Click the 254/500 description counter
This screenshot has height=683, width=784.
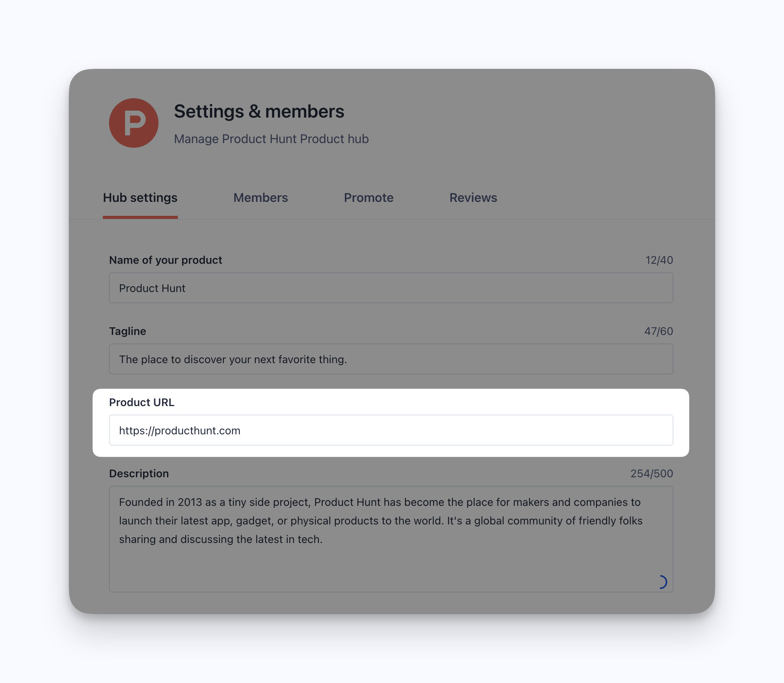[651, 474]
